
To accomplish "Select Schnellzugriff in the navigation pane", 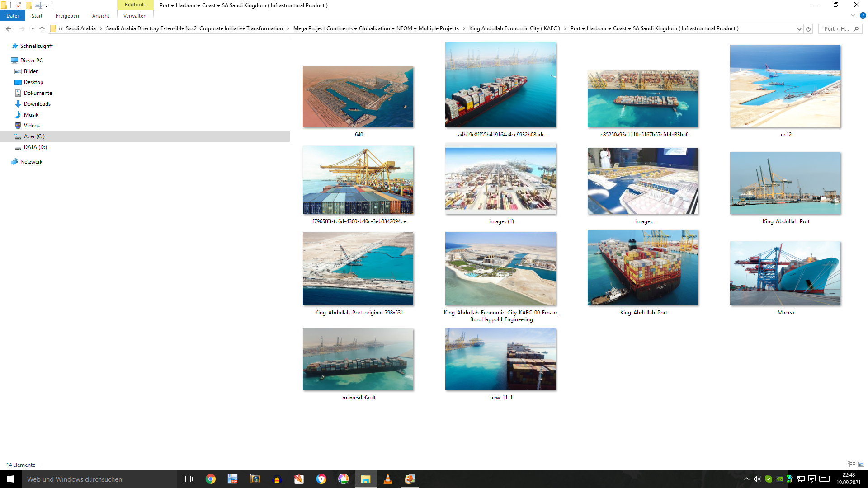I will (x=36, y=46).
